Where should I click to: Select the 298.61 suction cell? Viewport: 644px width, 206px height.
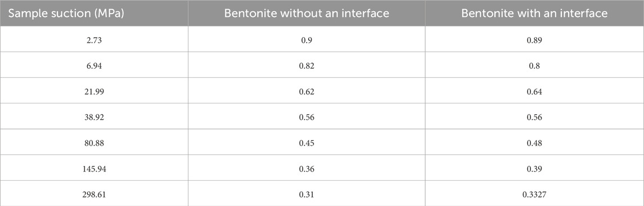coord(94,193)
